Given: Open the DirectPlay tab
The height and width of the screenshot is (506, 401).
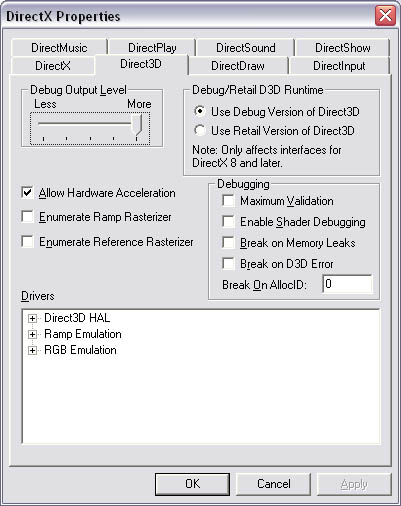Looking at the screenshot, I should click(x=152, y=48).
